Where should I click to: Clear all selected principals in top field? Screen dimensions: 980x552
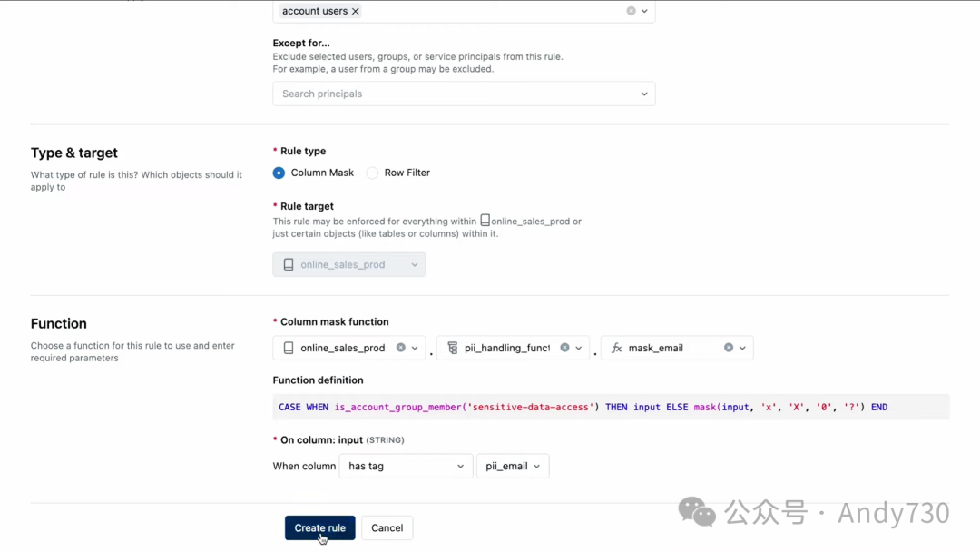click(x=631, y=11)
